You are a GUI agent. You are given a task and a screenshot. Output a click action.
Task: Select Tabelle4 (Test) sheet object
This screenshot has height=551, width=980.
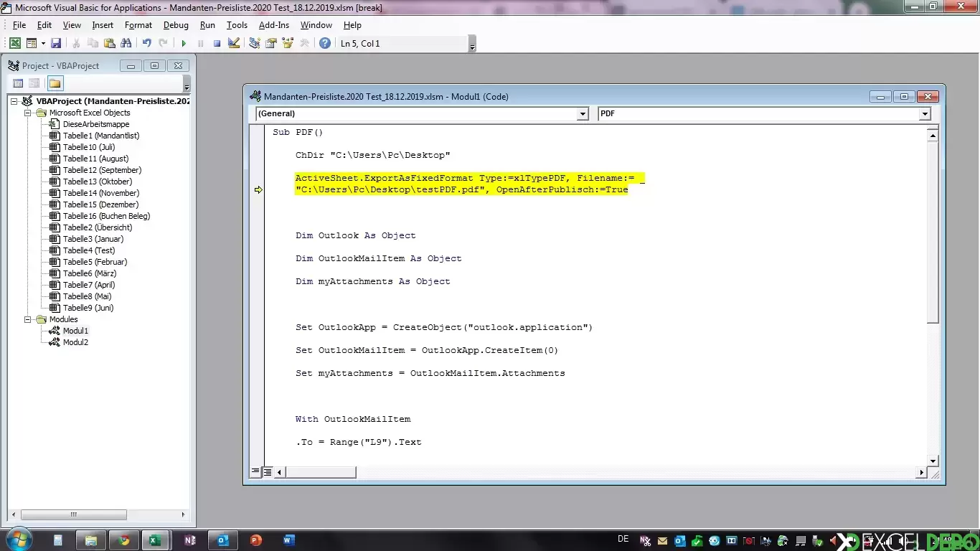pos(88,250)
